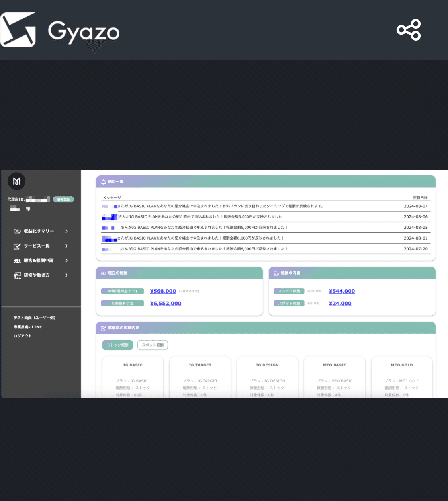Open テスト画面（ユーザー側） link
Viewport: 448px width, 501px height.
point(34,318)
